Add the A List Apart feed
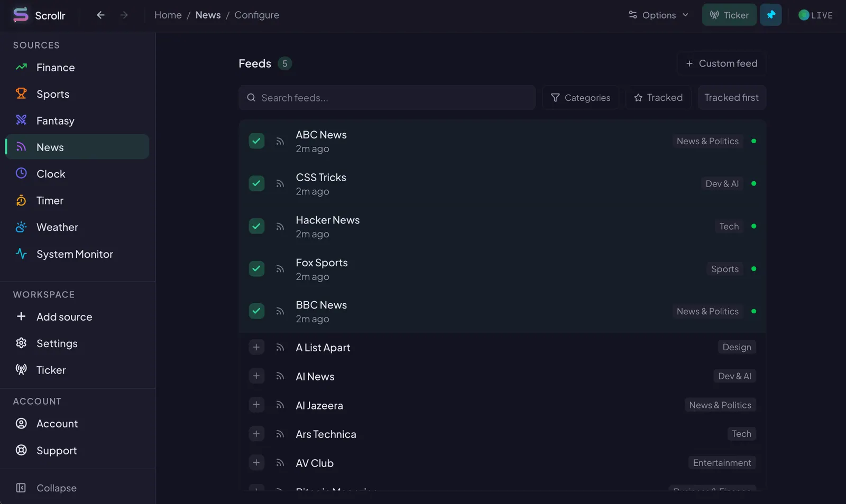846x504 pixels. [256, 347]
